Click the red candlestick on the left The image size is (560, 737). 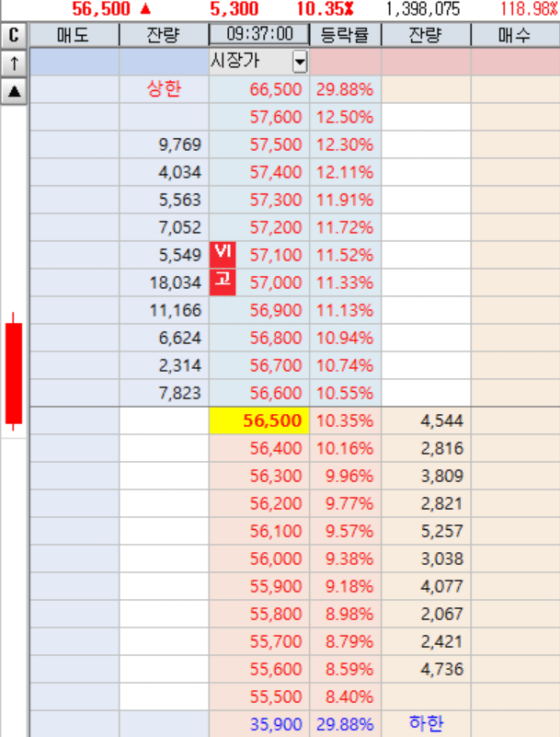(x=14, y=372)
